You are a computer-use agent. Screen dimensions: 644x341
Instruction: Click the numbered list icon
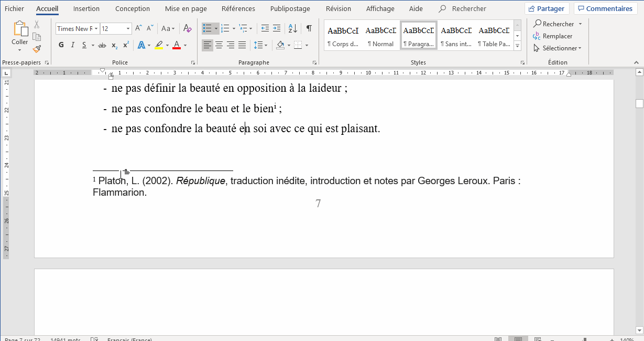pos(225,28)
